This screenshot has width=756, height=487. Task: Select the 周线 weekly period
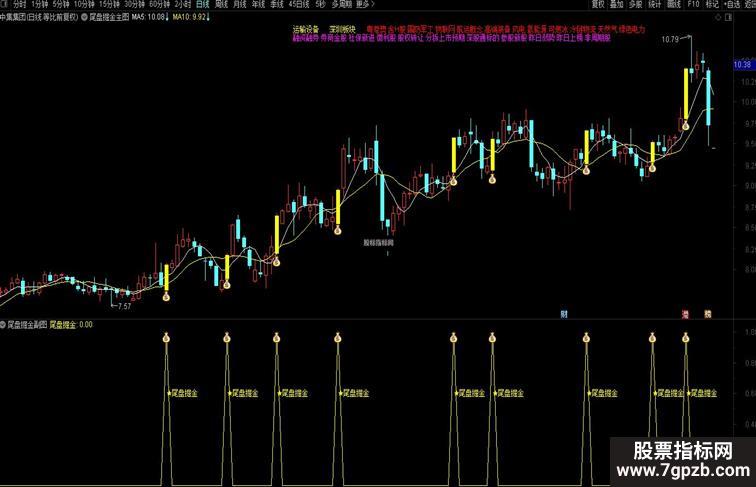[221, 4]
